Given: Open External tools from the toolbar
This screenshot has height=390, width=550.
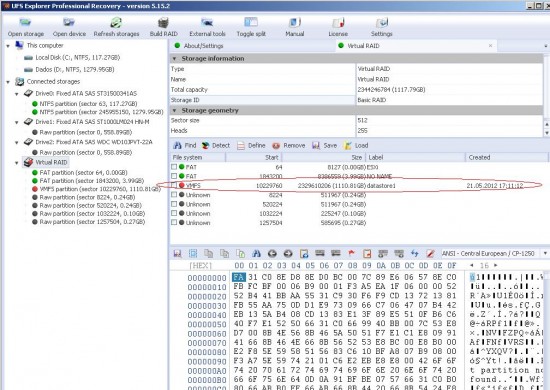Looking at the screenshot, I should tap(207, 23).
